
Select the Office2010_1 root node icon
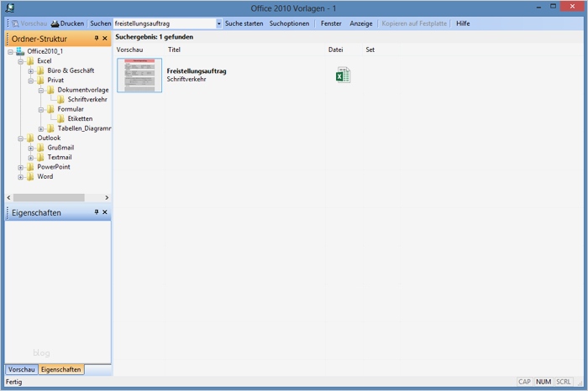click(20, 51)
